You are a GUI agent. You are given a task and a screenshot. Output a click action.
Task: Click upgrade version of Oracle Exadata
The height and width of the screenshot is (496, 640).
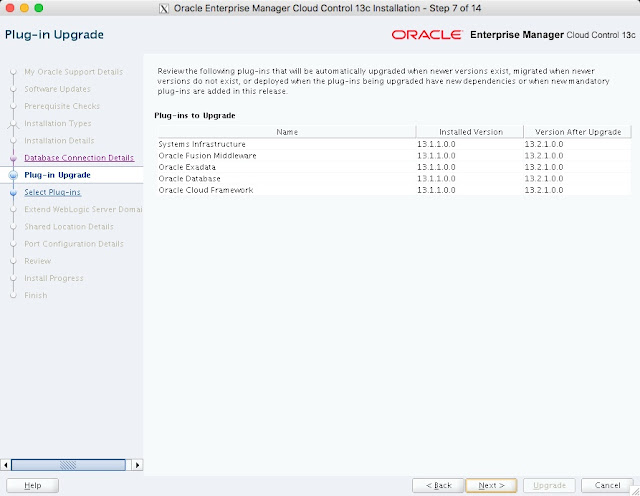(x=544, y=167)
